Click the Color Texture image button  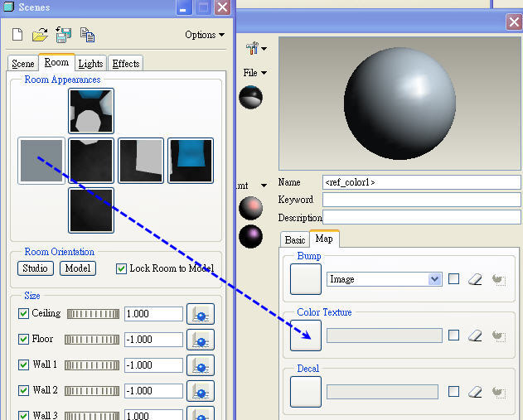[x=306, y=336]
